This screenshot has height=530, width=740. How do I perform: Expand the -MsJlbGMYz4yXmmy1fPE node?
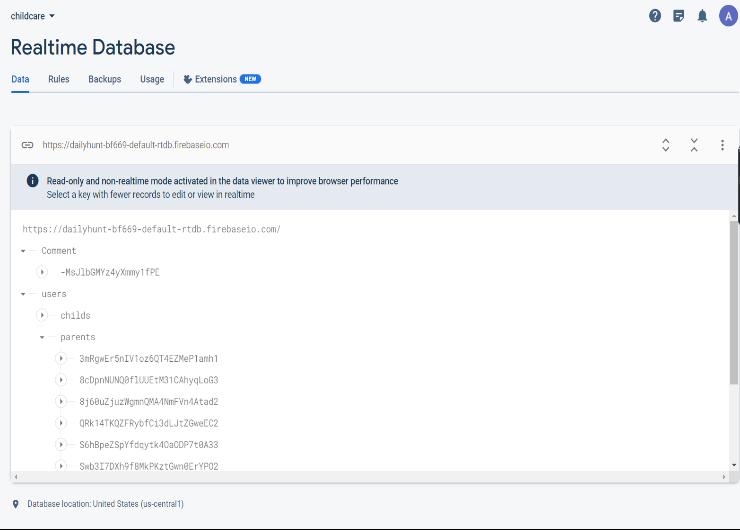click(x=42, y=272)
